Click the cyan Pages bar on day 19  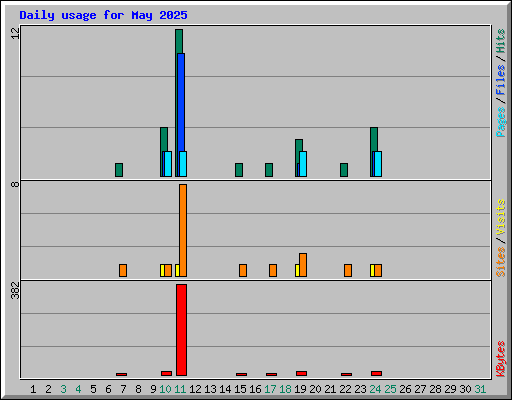(303, 164)
